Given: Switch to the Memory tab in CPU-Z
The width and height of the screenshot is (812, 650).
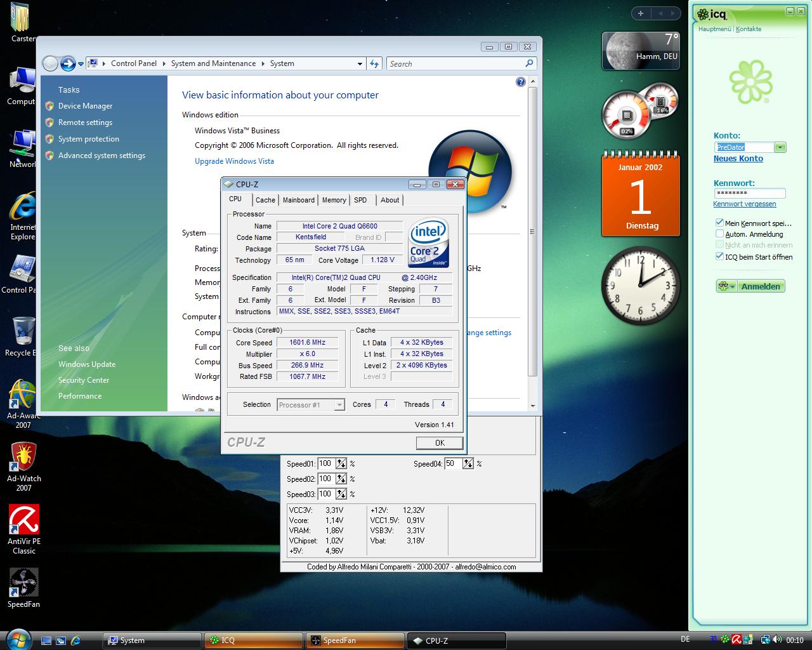Looking at the screenshot, I should coord(334,200).
